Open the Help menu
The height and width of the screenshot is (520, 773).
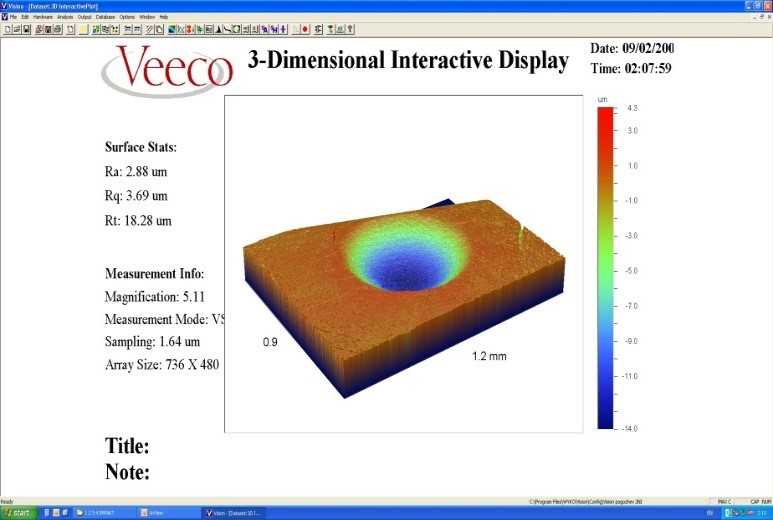click(164, 17)
